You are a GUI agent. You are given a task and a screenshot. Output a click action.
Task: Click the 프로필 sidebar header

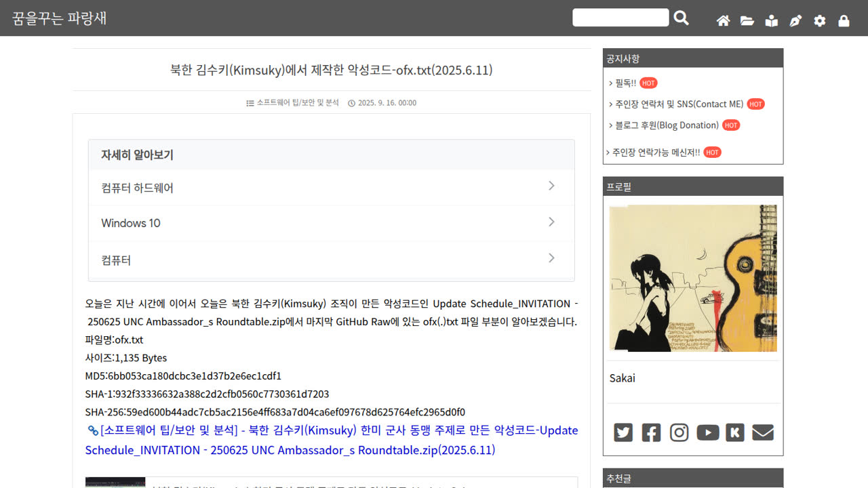(693, 186)
